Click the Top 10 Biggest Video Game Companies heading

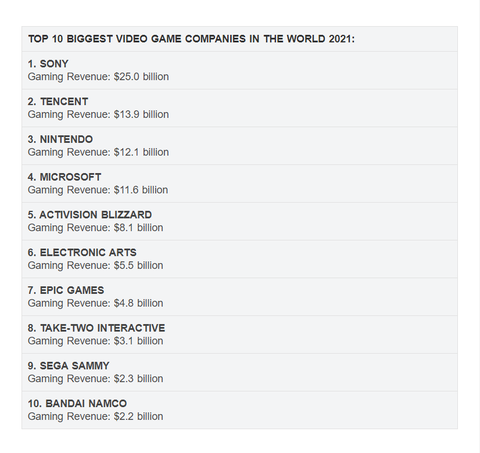191,39
